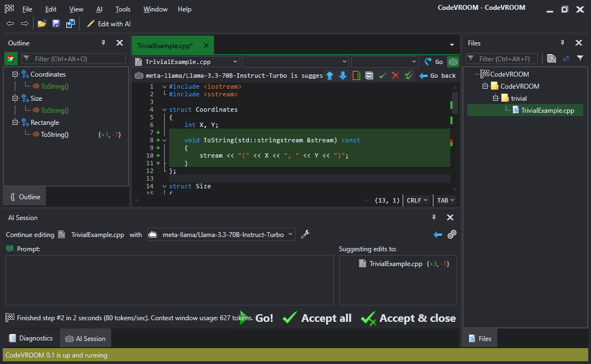
Task: Click Go back in suggestion bar
Action: 438,76
